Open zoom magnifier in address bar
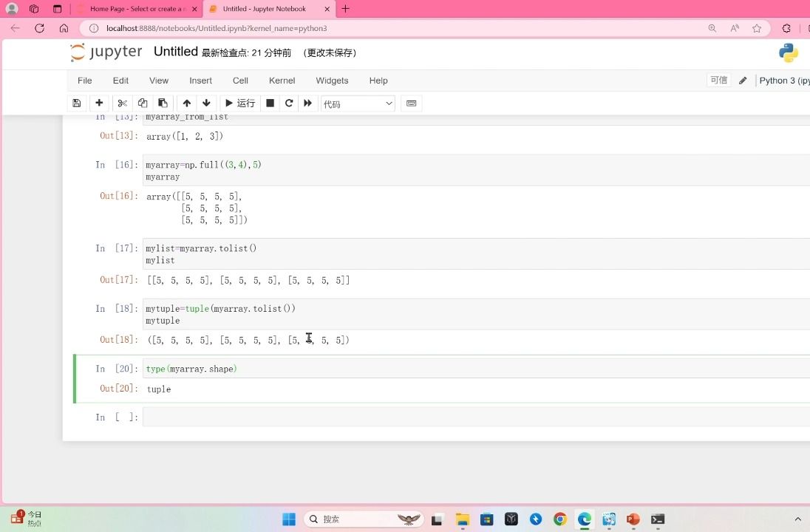This screenshot has width=810, height=532. [x=712, y=28]
